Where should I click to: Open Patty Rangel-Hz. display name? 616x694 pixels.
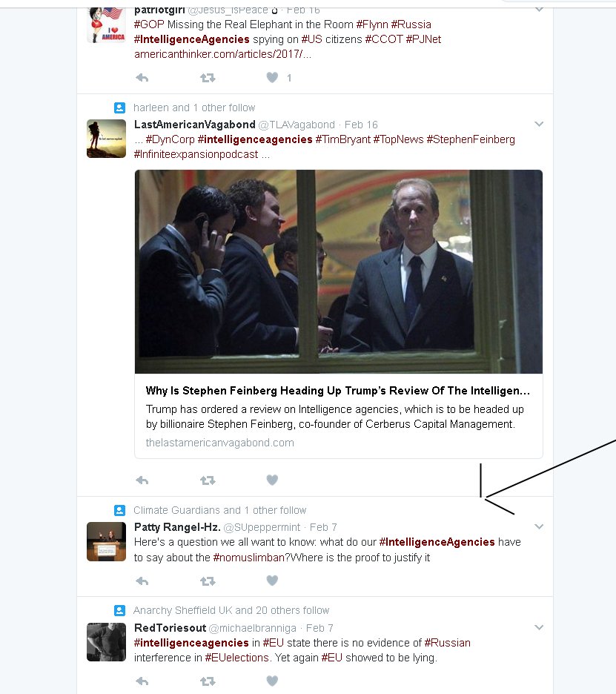177,527
